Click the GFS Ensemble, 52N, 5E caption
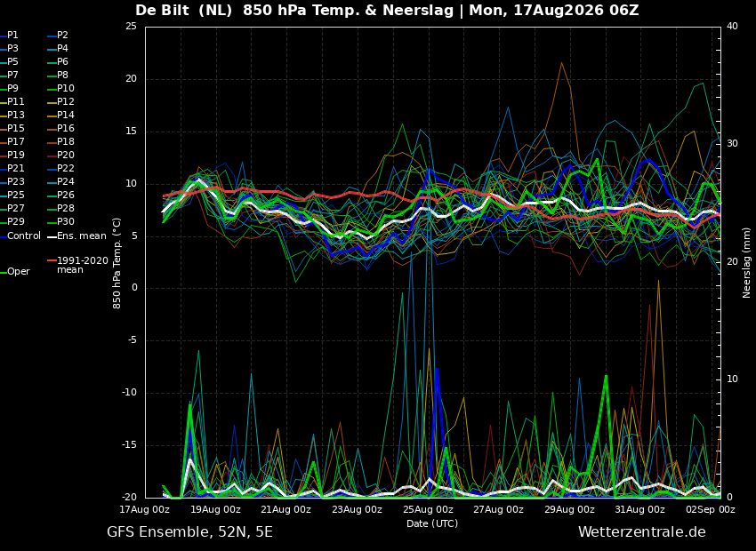 click(x=190, y=532)
